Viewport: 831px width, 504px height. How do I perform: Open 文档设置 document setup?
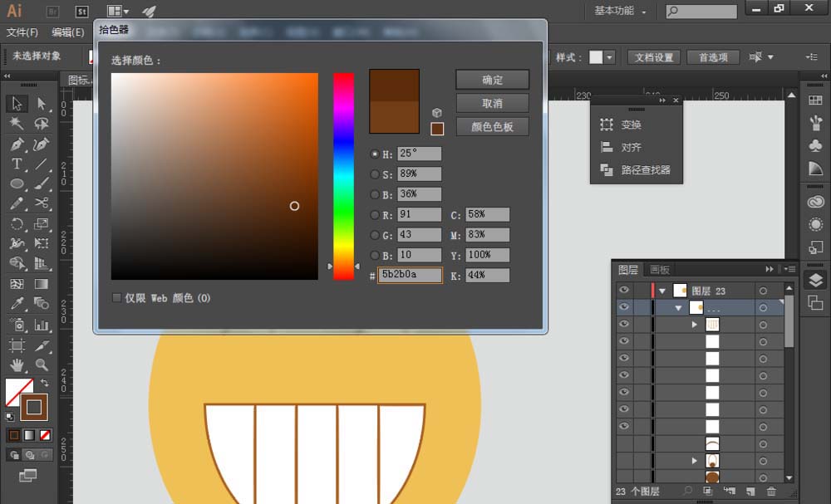coord(654,57)
